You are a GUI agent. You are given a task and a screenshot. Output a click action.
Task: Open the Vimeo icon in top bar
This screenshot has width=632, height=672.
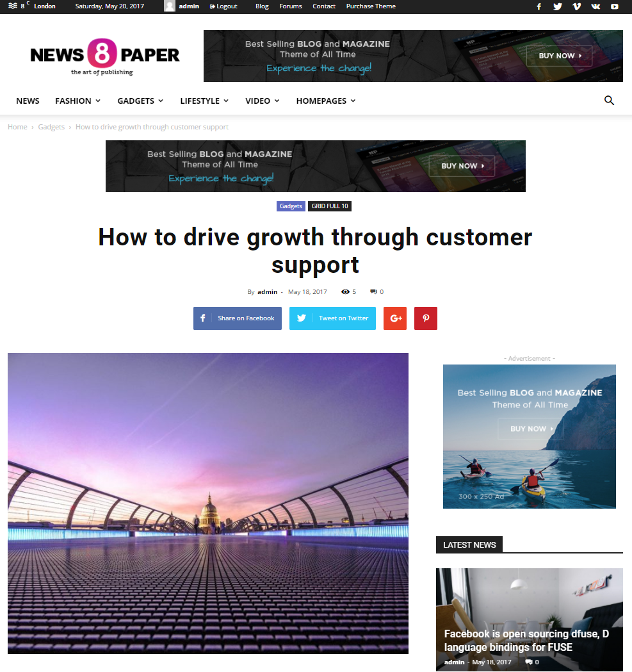click(577, 6)
